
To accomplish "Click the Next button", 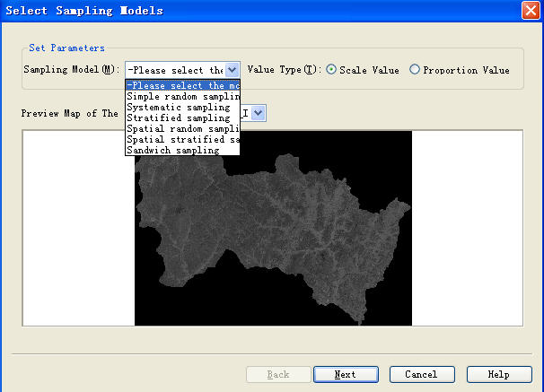I will (x=346, y=374).
